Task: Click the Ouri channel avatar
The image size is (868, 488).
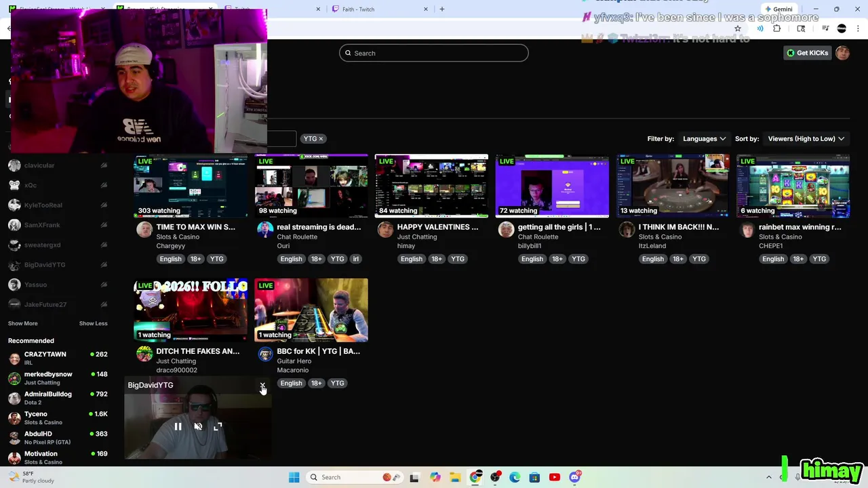Action: [x=265, y=230]
